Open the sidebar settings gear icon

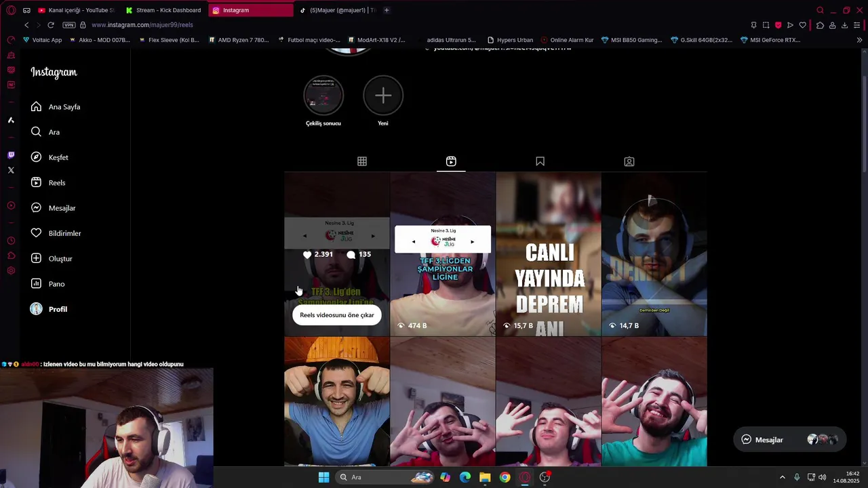(11, 270)
